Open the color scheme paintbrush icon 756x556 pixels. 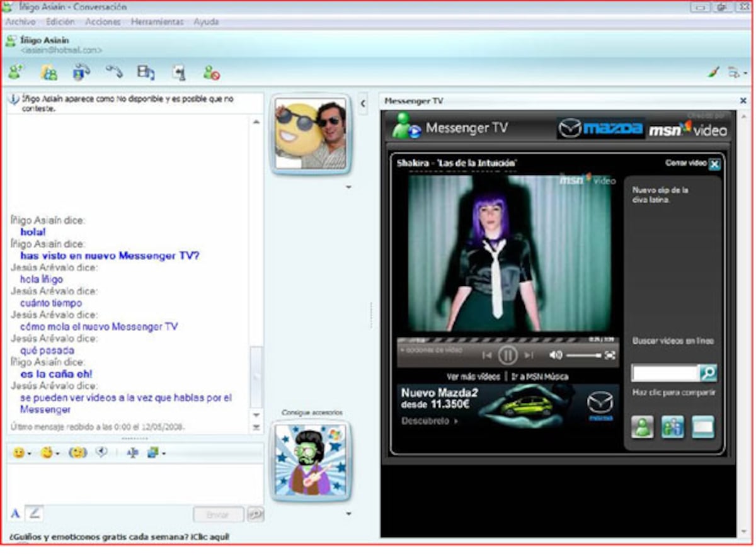[x=714, y=73]
